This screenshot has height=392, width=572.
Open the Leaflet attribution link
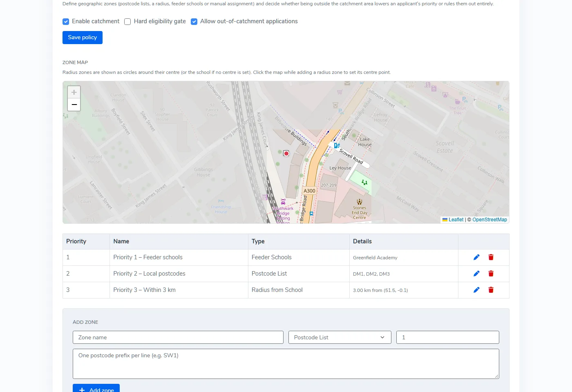point(456,220)
